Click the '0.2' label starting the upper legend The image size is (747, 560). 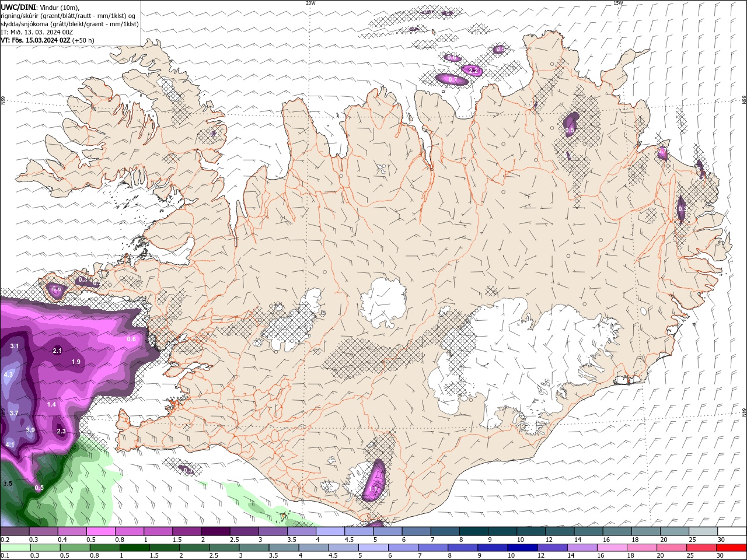click(x=5, y=540)
